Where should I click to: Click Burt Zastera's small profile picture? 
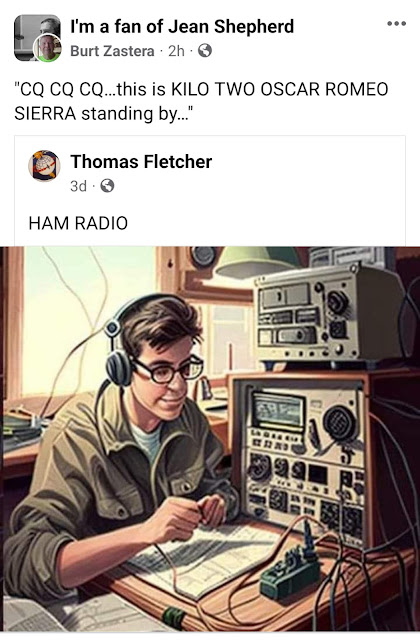(47, 48)
